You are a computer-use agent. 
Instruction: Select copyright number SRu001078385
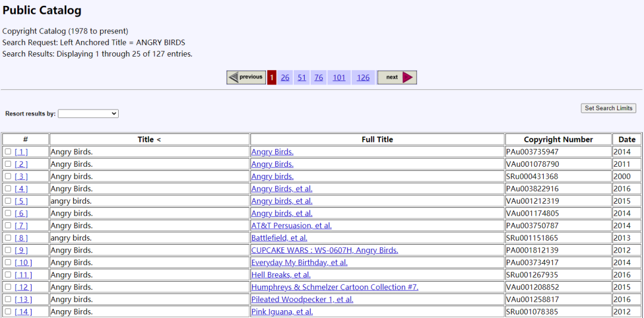pos(532,312)
